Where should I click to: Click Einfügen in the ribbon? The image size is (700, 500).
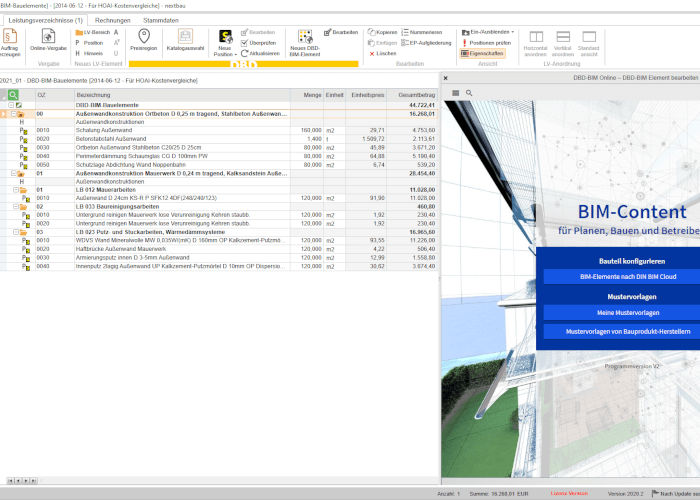(x=383, y=43)
